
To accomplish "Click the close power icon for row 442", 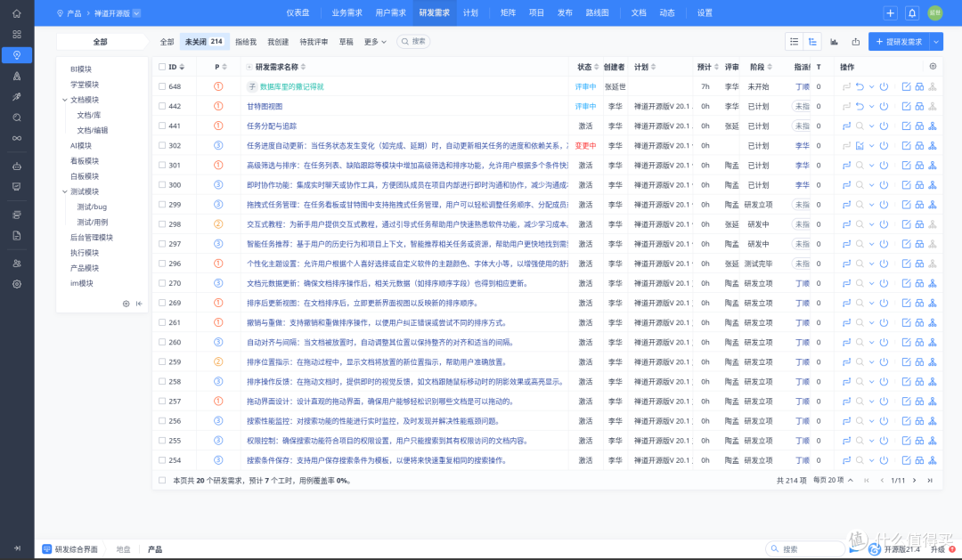I will point(885,106).
